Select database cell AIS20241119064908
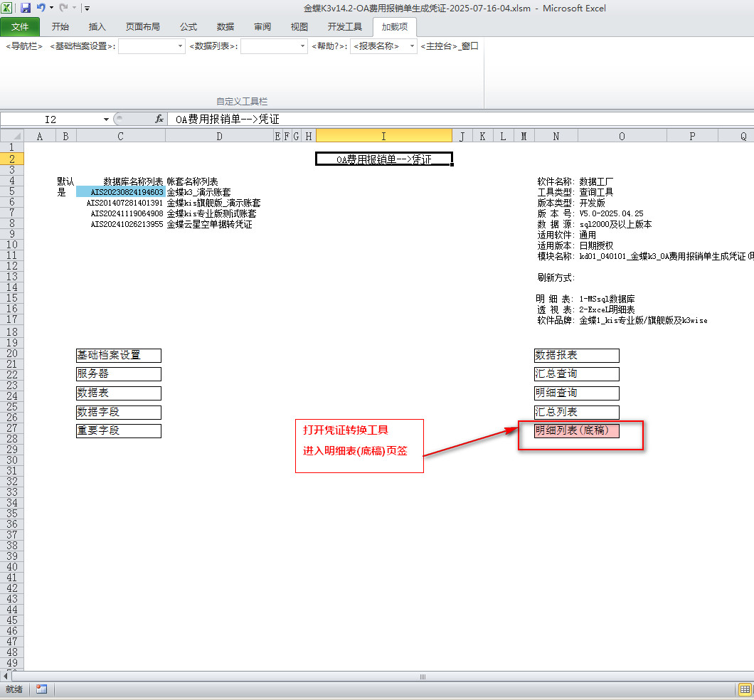The width and height of the screenshot is (754, 700). coord(121,213)
